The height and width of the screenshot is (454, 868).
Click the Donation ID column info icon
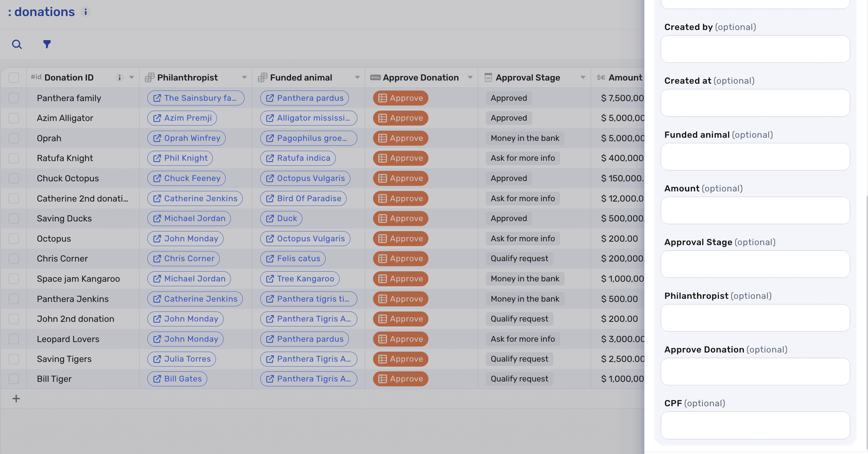(x=119, y=77)
